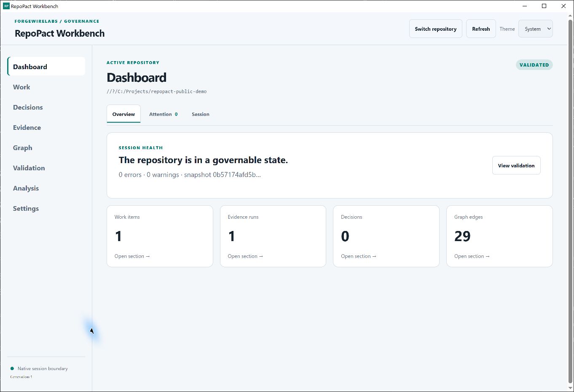Click the Refresh button
The width and height of the screenshot is (574, 392).
pos(481,29)
